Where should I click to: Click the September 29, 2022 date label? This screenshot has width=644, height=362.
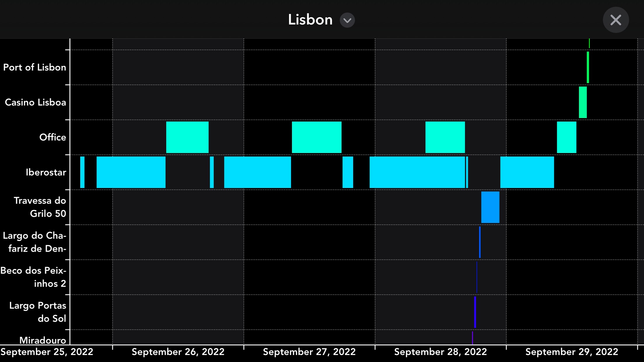click(x=572, y=352)
